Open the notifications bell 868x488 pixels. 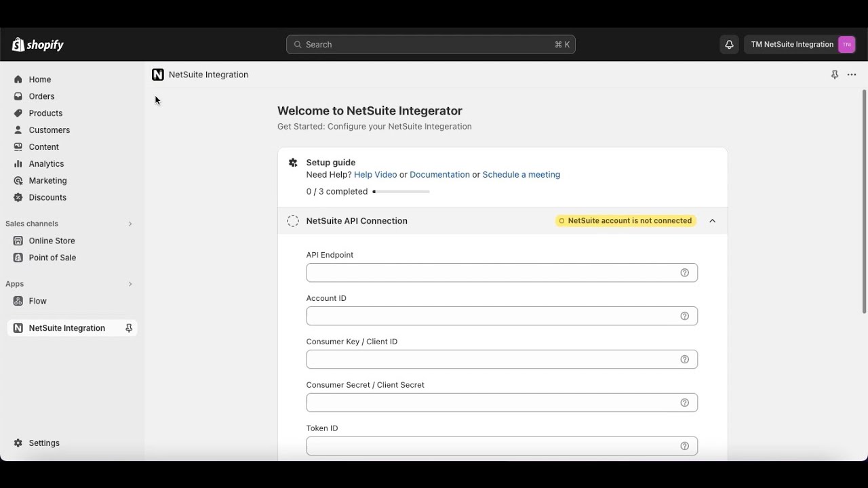pos(729,45)
